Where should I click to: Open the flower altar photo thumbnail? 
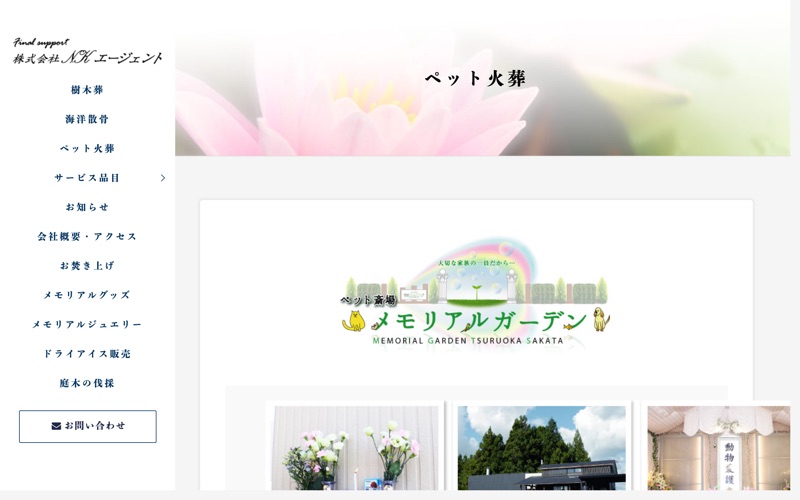[355, 447]
